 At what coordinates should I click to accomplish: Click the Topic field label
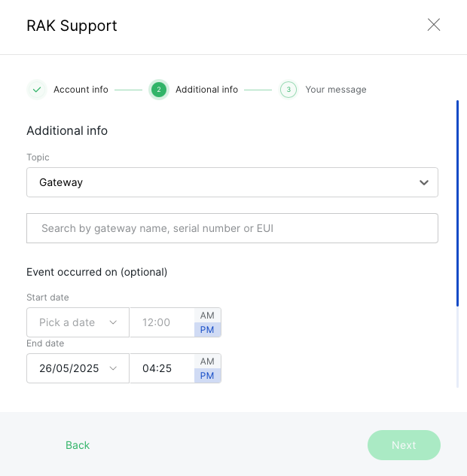[x=38, y=157]
